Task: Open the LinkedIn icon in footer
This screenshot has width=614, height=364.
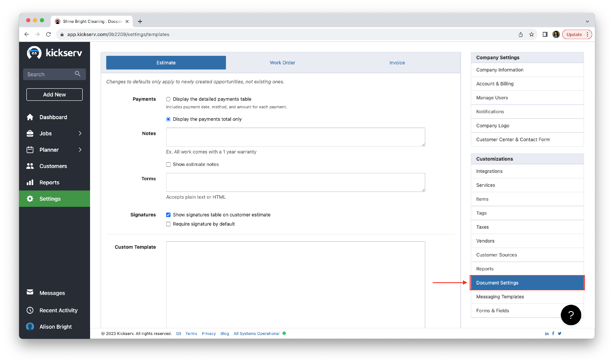Action: (x=546, y=333)
